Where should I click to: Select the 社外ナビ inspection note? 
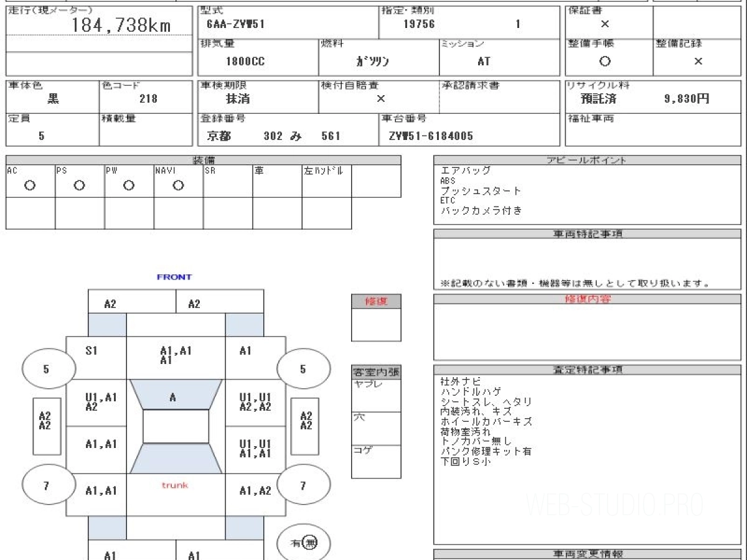pyautogui.click(x=461, y=381)
